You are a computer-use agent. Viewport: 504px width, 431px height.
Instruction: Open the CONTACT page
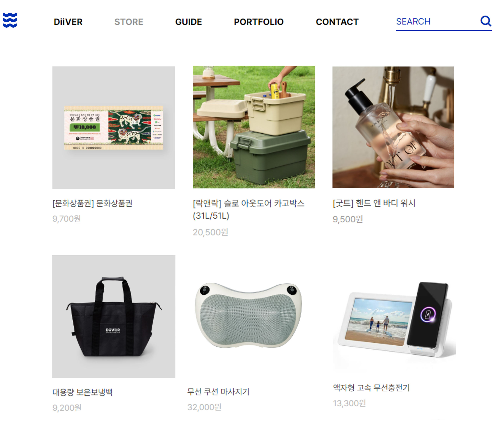coord(337,22)
